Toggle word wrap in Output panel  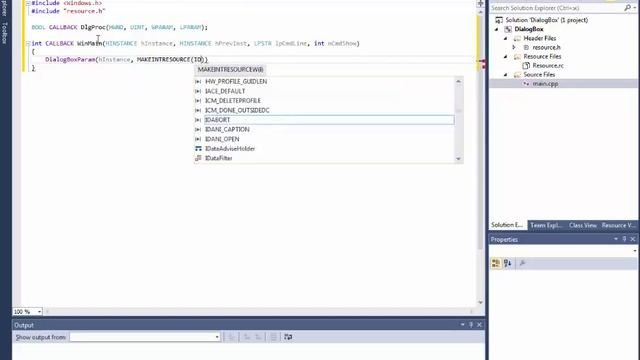coord(288,337)
